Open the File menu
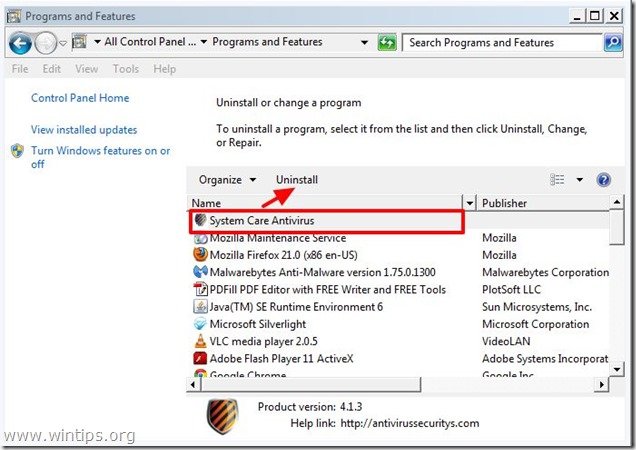The height and width of the screenshot is (450, 636). click(x=20, y=69)
